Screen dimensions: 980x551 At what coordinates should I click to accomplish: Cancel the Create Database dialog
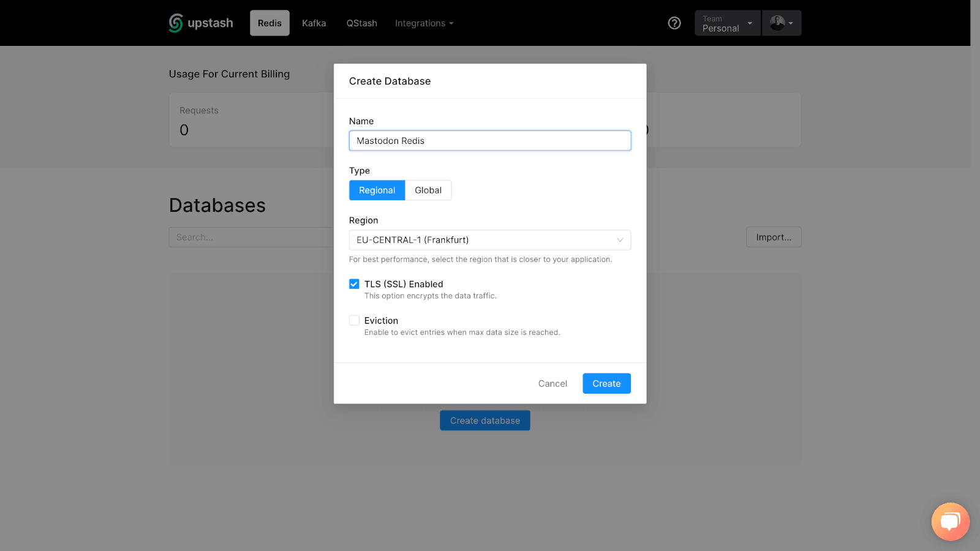(x=552, y=383)
